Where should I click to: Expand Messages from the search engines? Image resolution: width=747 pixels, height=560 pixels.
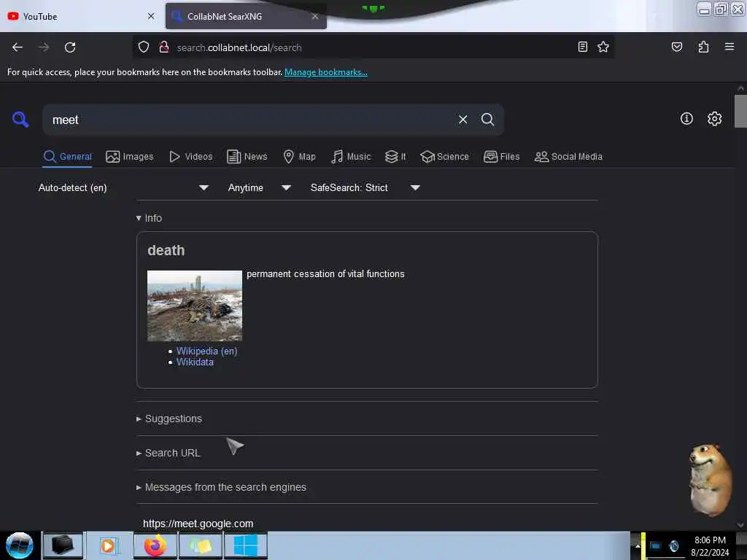(x=222, y=487)
